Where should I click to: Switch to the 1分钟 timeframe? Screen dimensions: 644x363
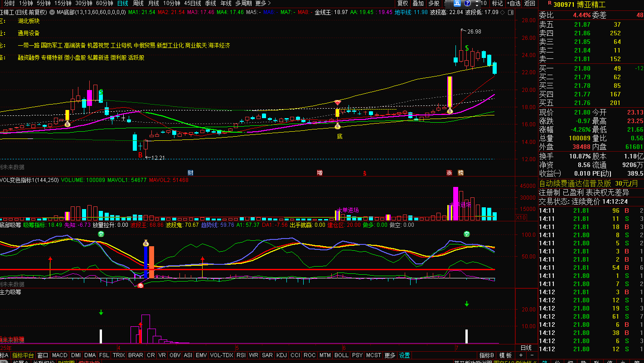coord(26,3)
